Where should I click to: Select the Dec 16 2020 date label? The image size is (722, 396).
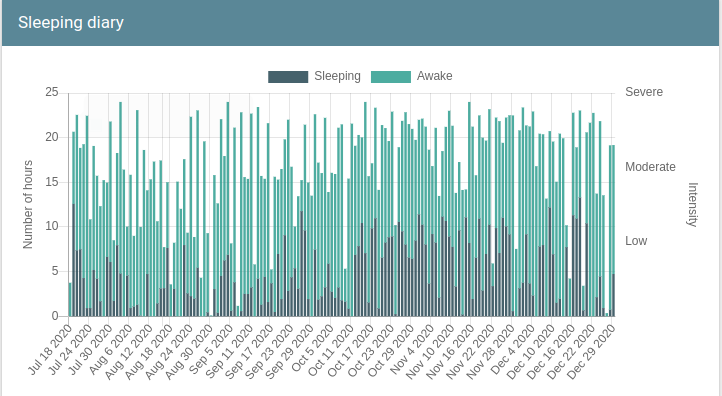pos(550,352)
